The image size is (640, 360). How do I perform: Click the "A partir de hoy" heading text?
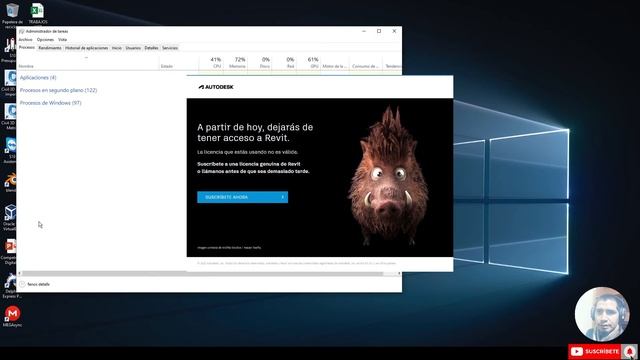pos(255,133)
